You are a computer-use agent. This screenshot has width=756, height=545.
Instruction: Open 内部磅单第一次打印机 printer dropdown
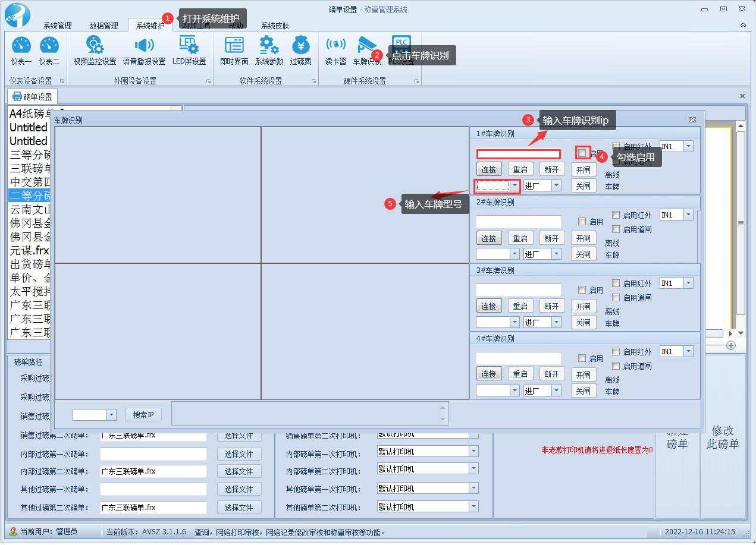[x=473, y=452]
